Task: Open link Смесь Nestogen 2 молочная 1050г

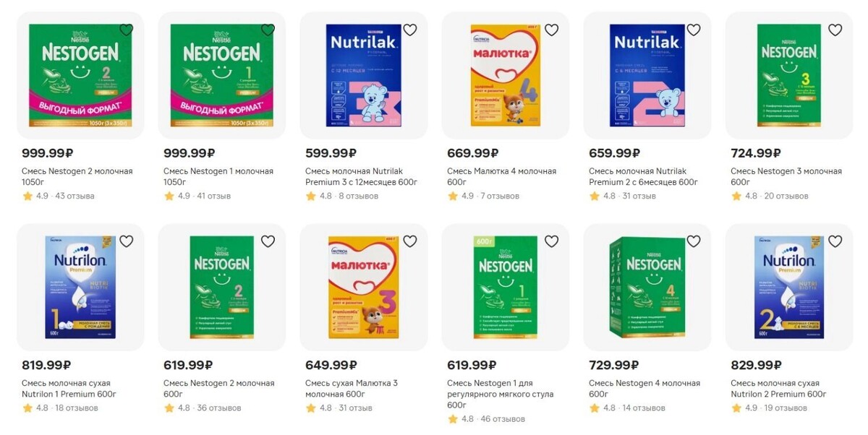Action: (77, 176)
